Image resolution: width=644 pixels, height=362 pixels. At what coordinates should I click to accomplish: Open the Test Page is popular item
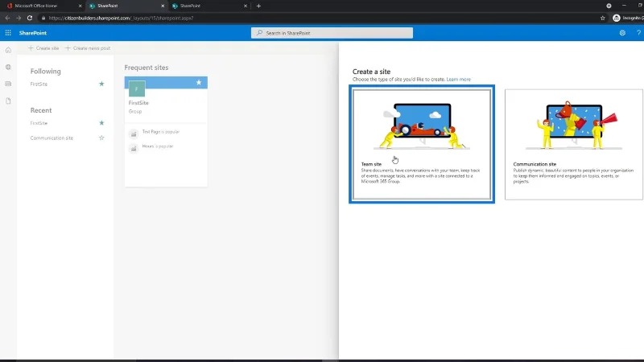(160, 132)
